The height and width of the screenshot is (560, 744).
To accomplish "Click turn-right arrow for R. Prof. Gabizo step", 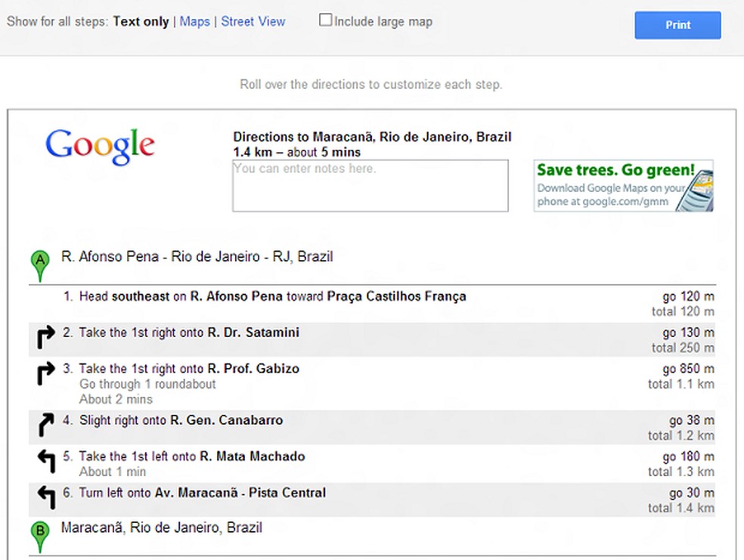I will coord(46,374).
